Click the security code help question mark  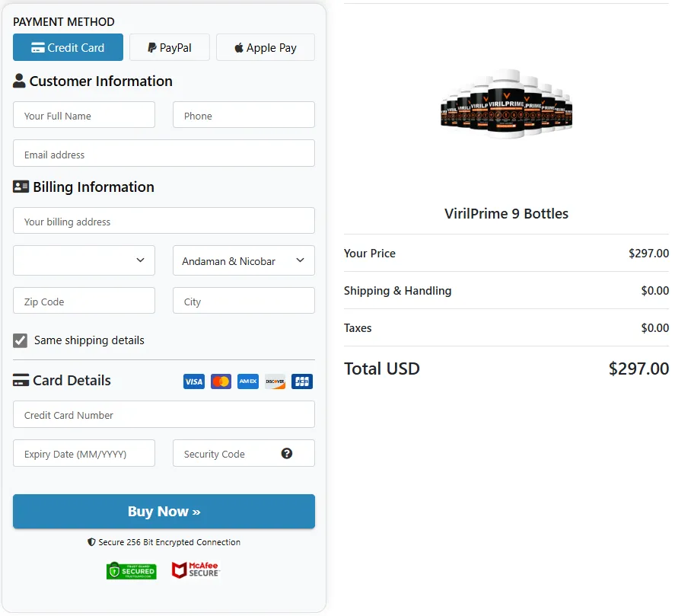(287, 453)
